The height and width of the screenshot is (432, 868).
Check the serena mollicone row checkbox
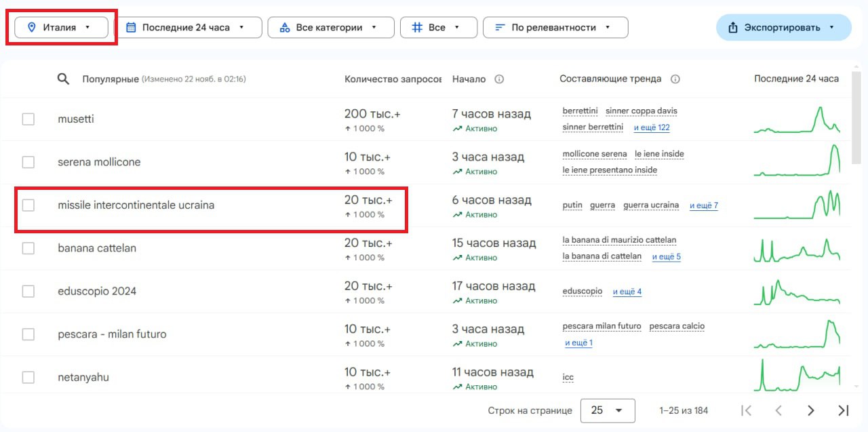(x=28, y=162)
